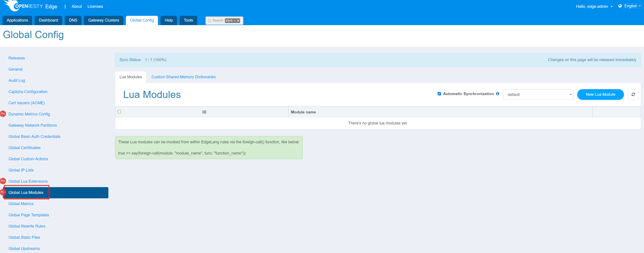Expand the Hello, edge-admin user menu

click(x=594, y=6)
